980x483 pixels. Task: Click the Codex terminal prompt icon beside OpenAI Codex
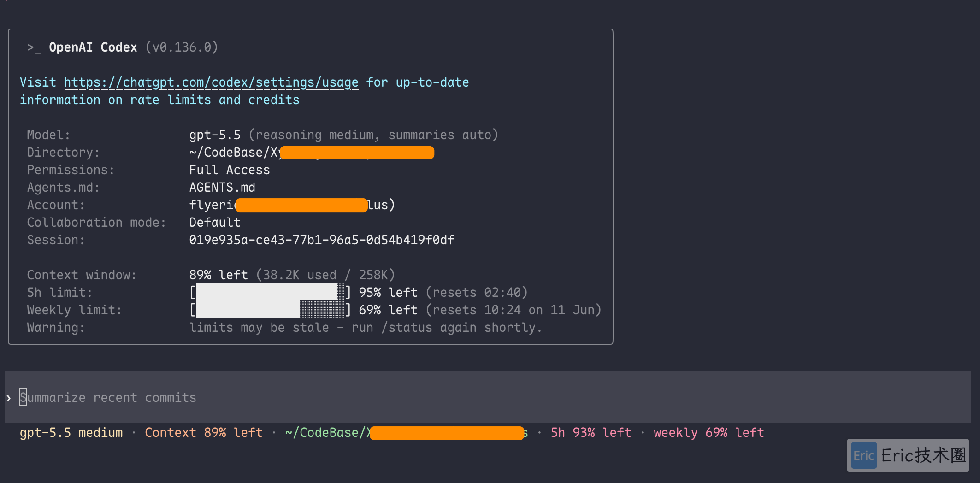[x=34, y=47]
